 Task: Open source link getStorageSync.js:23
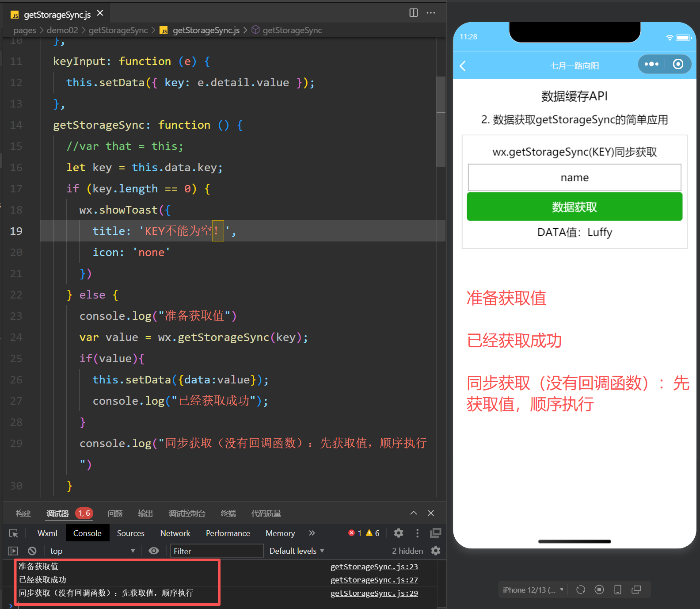[374, 567]
